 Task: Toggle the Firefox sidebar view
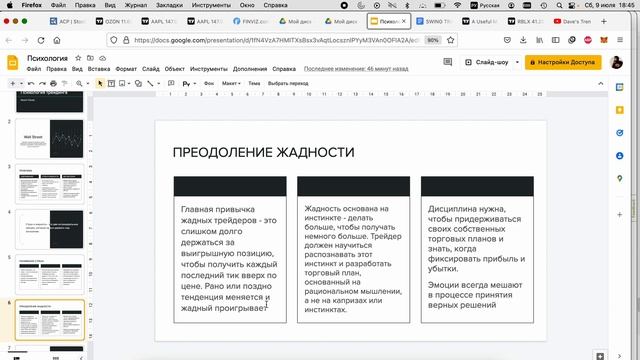pos(556,40)
